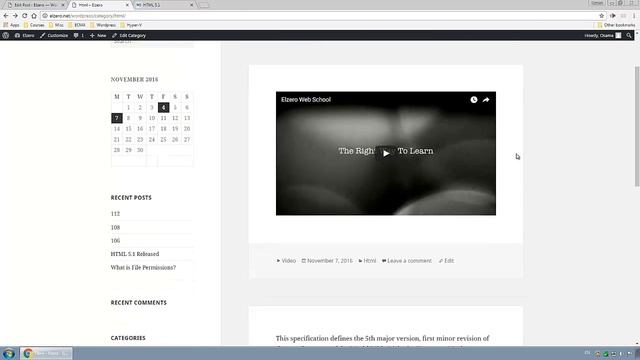Open the Misc bookmark folder
640x360 pixels.
pos(56,25)
